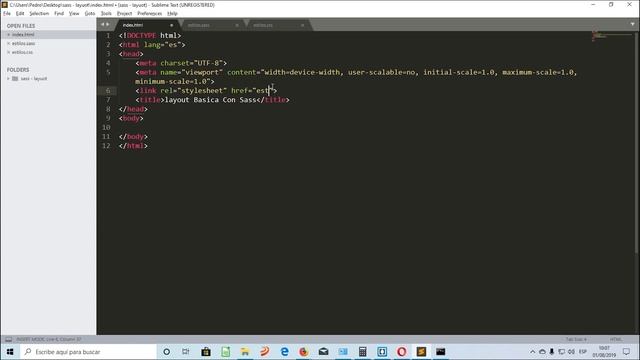
Task: Click the microphone tray icon
Action: pyautogui.click(x=551, y=351)
